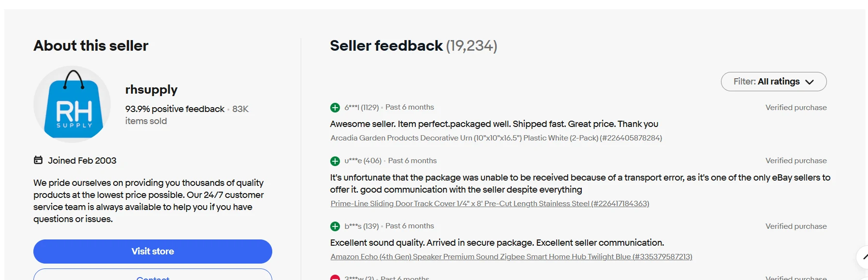Click the chevron in the ratings filter

(x=809, y=82)
